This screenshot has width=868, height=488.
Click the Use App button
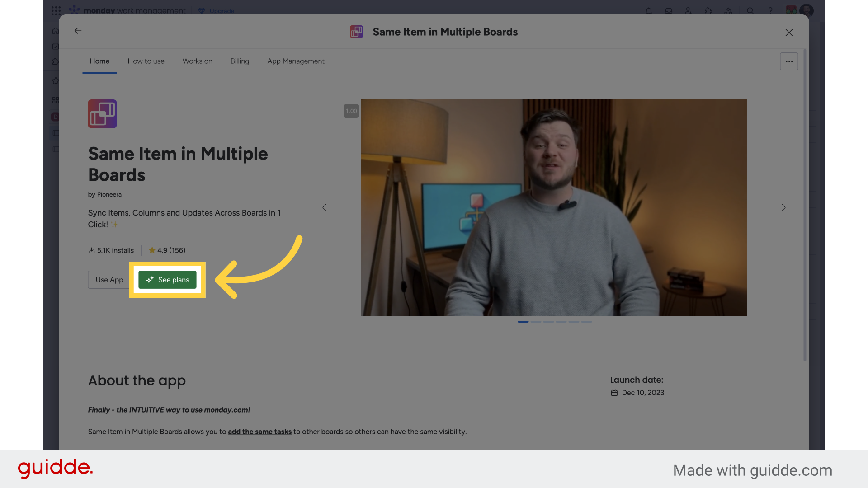click(x=109, y=280)
